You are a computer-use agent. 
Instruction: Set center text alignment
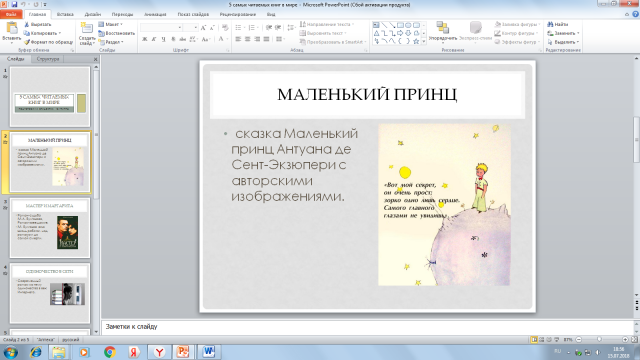pos(247,39)
